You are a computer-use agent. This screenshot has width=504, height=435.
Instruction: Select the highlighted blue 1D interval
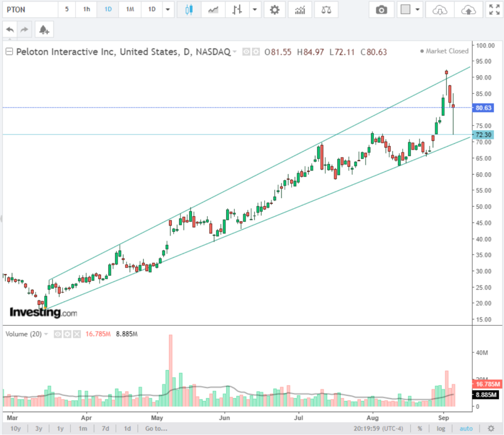(108, 9)
